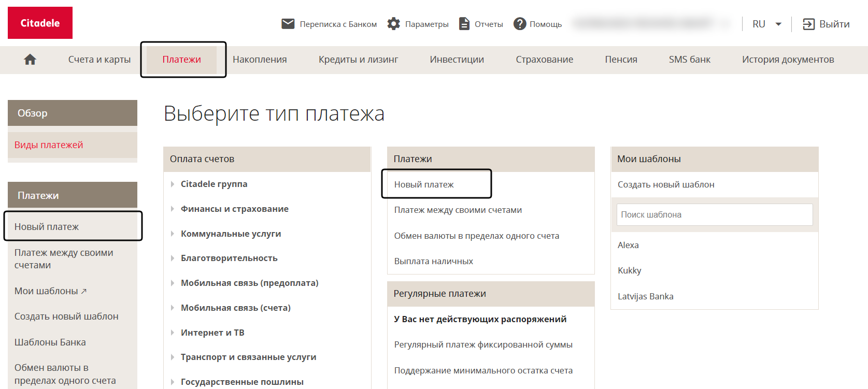Viewport: 868px width, 389px height.
Task: Open bank correspondence envelope icon
Action: 288,24
